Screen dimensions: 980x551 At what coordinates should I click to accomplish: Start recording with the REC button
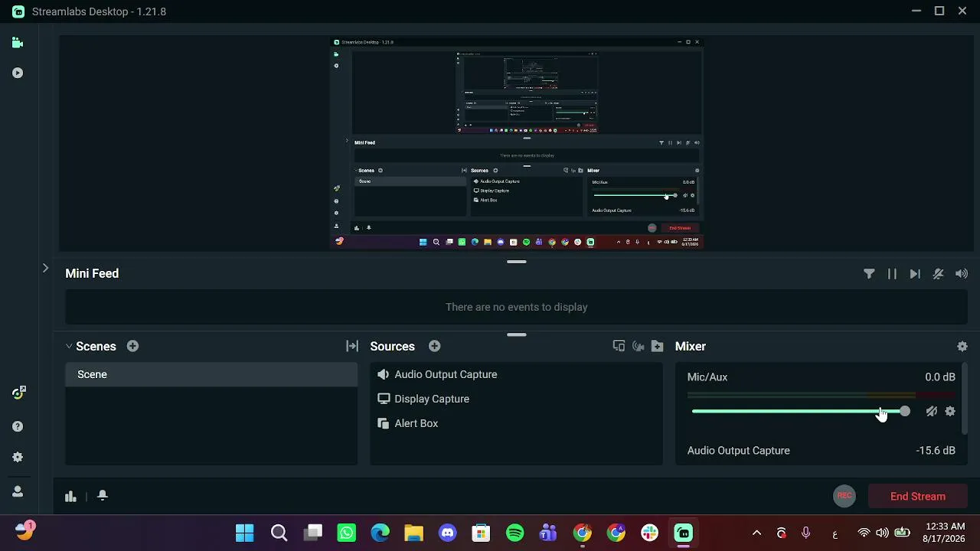point(844,496)
